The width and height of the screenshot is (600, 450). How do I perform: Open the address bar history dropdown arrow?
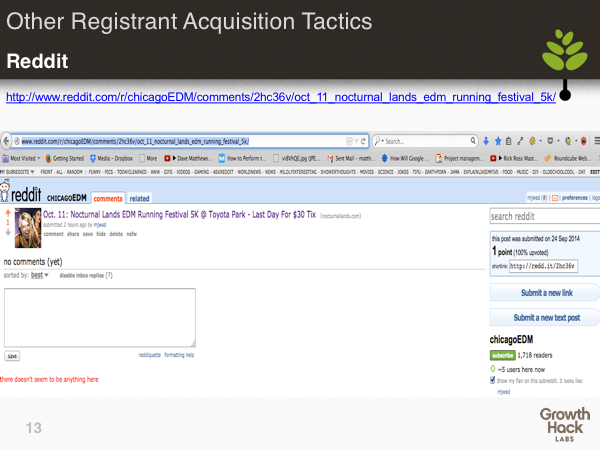pos(356,141)
